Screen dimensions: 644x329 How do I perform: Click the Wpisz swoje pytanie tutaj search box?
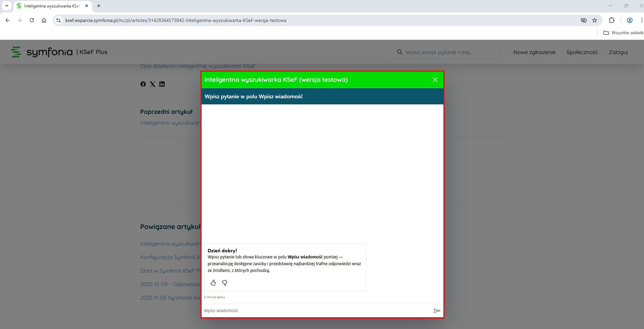(445, 52)
